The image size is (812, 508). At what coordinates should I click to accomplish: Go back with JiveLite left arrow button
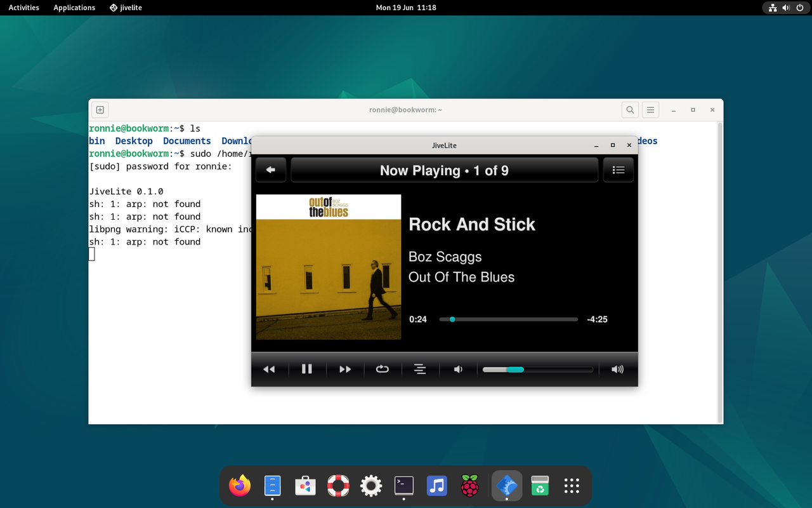(271, 170)
